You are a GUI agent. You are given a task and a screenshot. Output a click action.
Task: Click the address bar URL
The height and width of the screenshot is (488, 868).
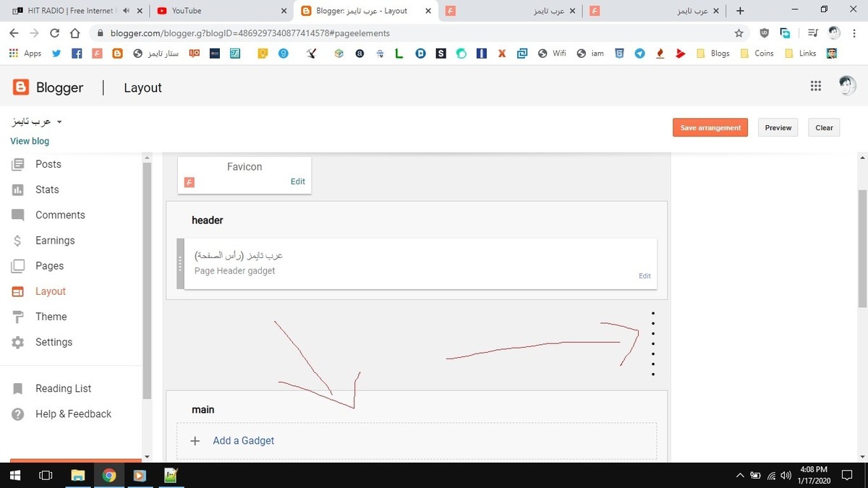(250, 33)
